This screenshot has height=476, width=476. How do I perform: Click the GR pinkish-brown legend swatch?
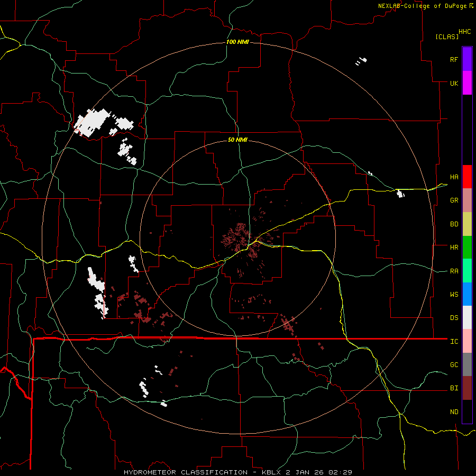(x=467, y=200)
